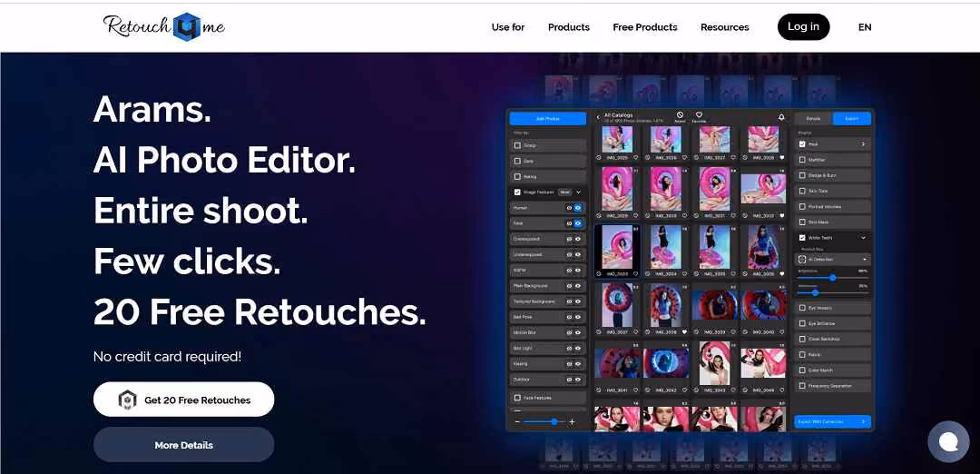Uncheck the Heal plugin checkbox

click(802, 143)
